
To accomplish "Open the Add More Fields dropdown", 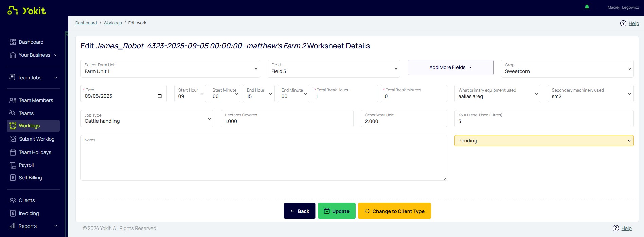I will pos(450,67).
